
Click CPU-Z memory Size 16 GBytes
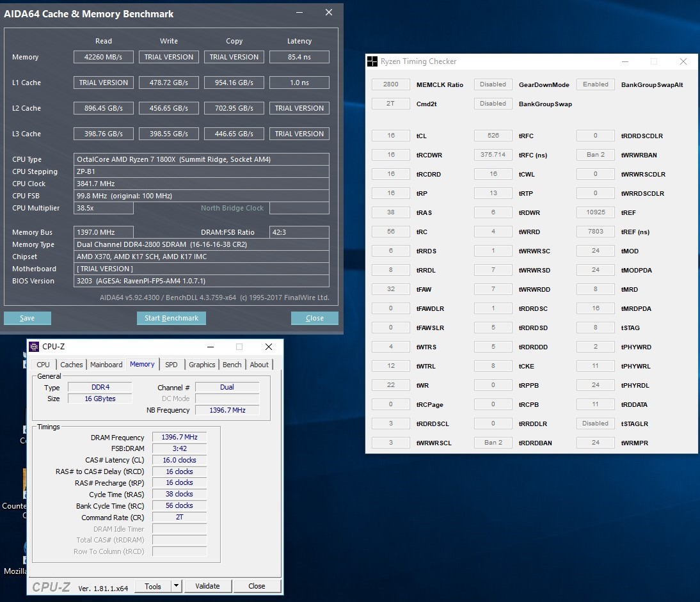tap(100, 399)
